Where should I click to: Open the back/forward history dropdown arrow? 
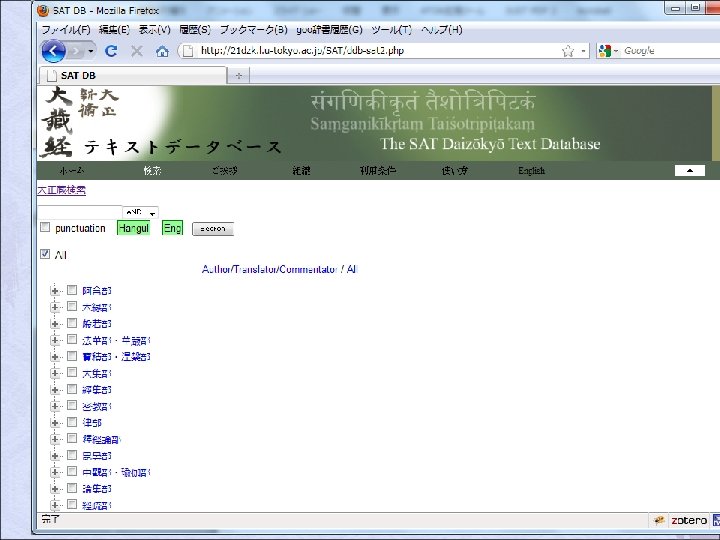click(91, 51)
